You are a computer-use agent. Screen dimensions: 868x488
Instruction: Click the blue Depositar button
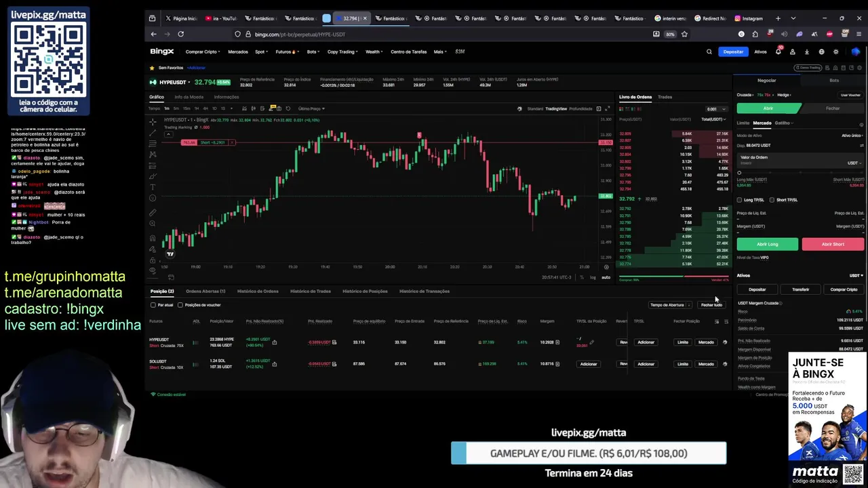click(x=733, y=52)
